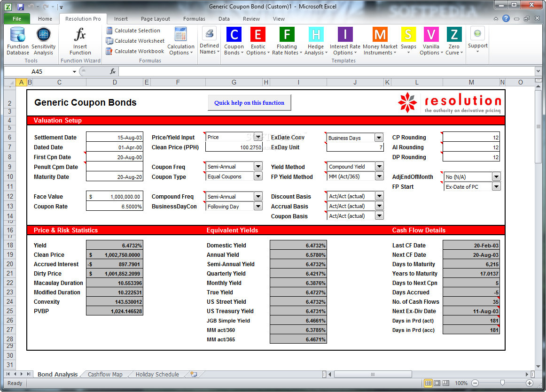This screenshot has height=392, width=546.
Task: Open the Coupon Freq dropdown
Action: (x=258, y=166)
